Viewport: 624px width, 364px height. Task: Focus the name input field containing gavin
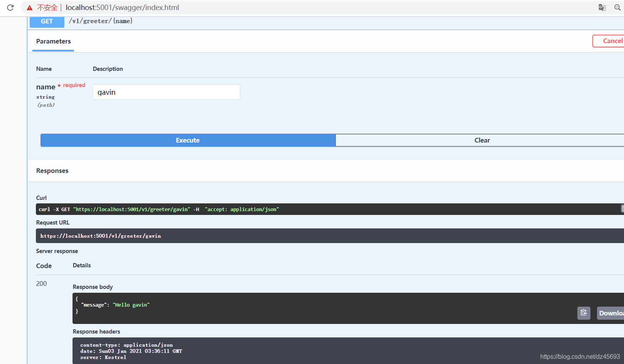pyautogui.click(x=166, y=92)
